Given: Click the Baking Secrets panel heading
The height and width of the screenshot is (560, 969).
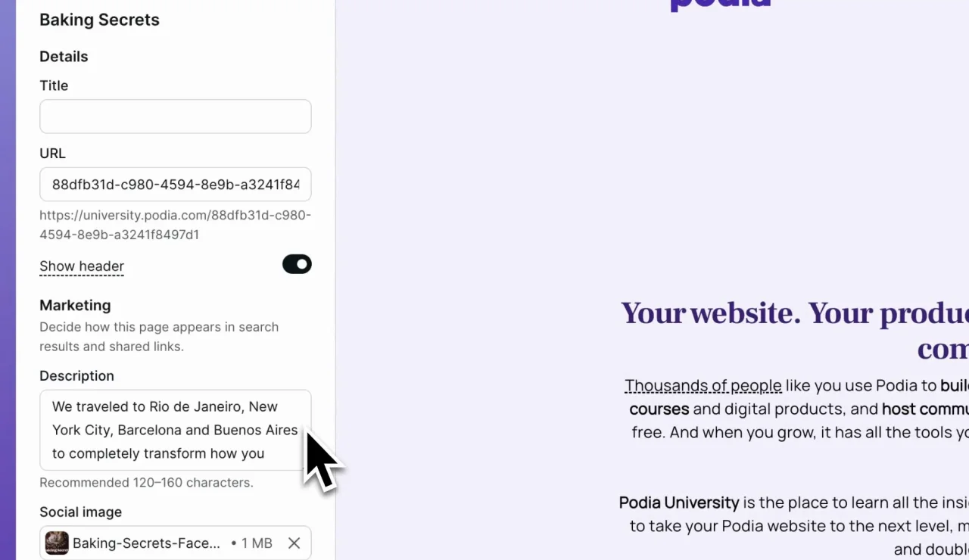Looking at the screenshot, I should coord(99,20).
